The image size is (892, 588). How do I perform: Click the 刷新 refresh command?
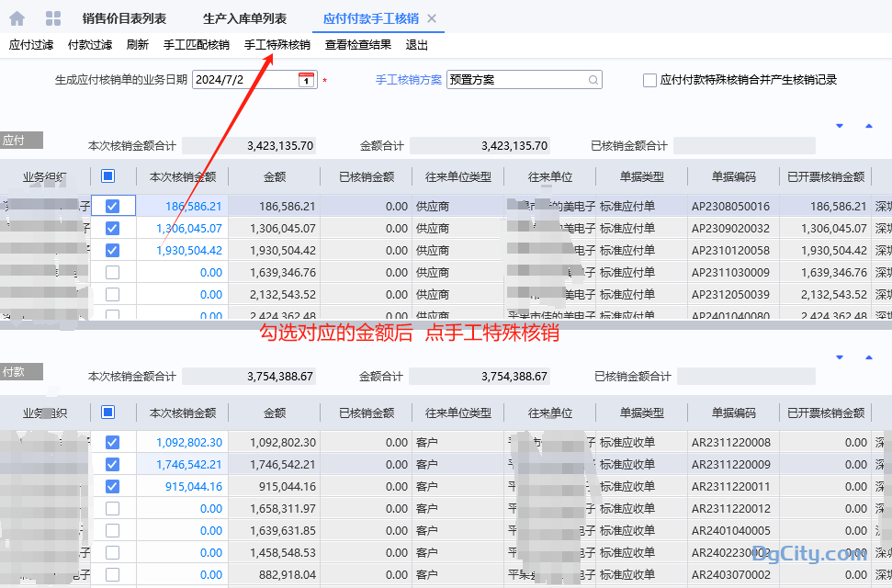tap(137, 43)
